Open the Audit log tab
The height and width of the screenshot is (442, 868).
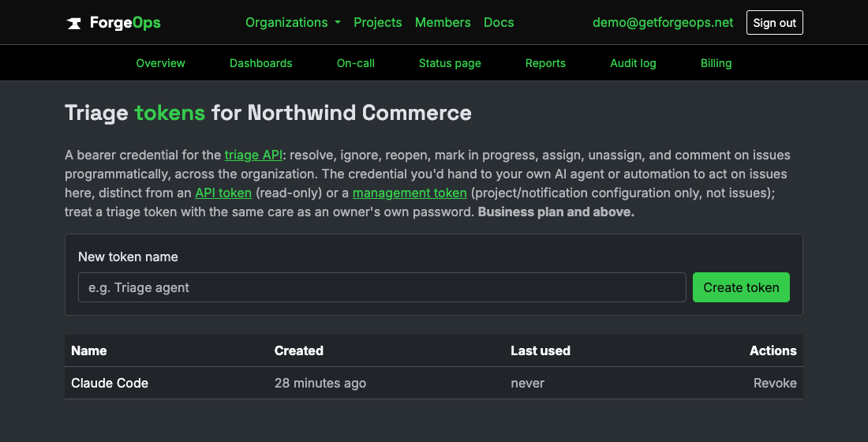tap(633, 63)
